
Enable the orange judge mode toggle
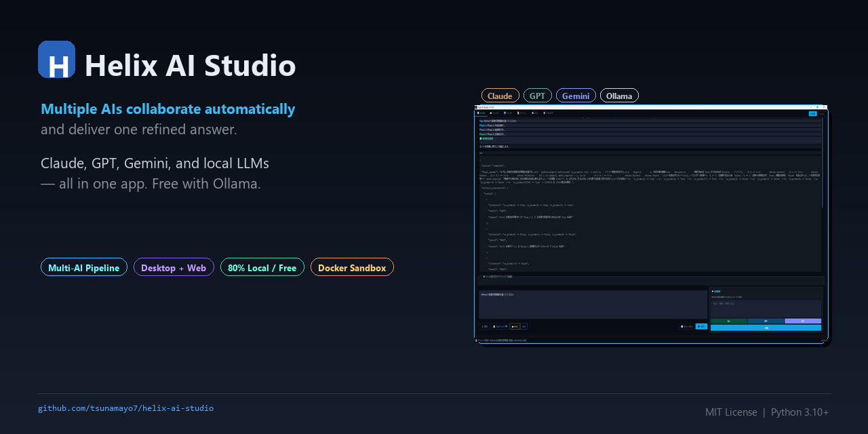click(x=515, y=326)
